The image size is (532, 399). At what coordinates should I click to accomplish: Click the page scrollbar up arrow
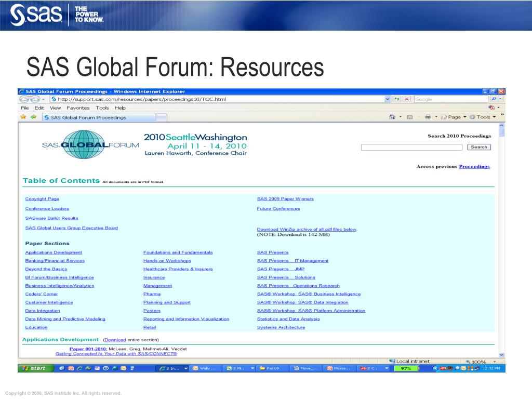(501, 126)
